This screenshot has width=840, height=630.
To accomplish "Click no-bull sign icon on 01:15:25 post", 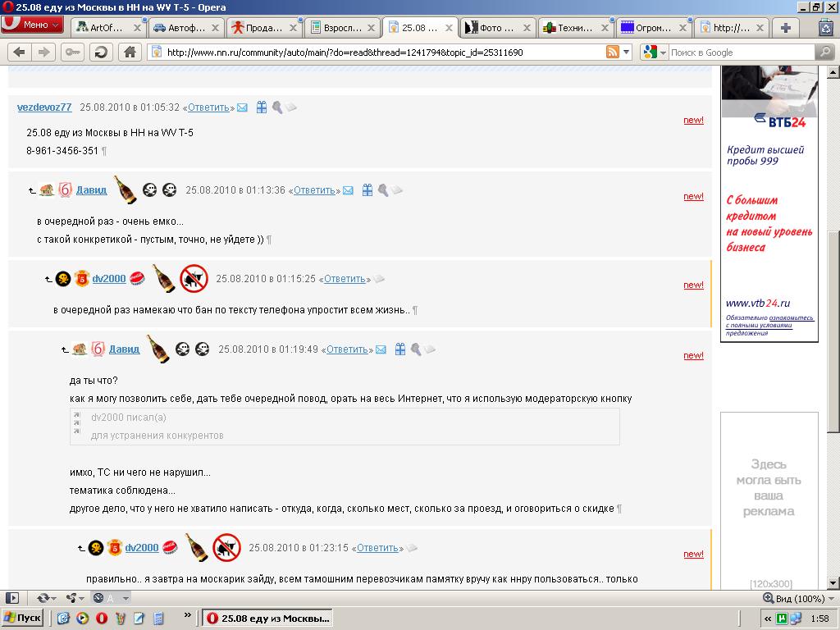I will pyautogui.click(x=194, y=279).
